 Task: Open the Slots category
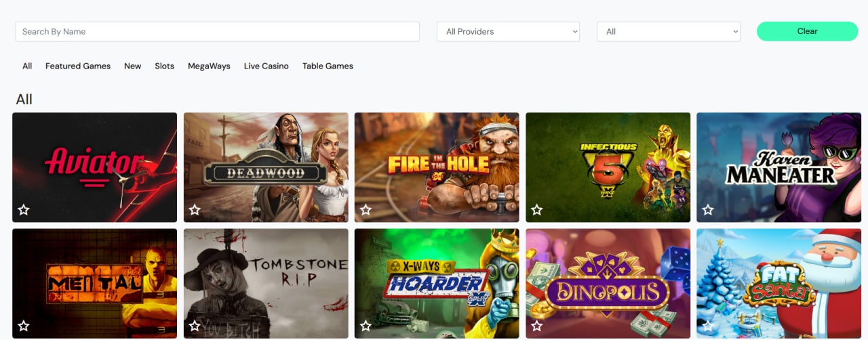coord(164,66)
